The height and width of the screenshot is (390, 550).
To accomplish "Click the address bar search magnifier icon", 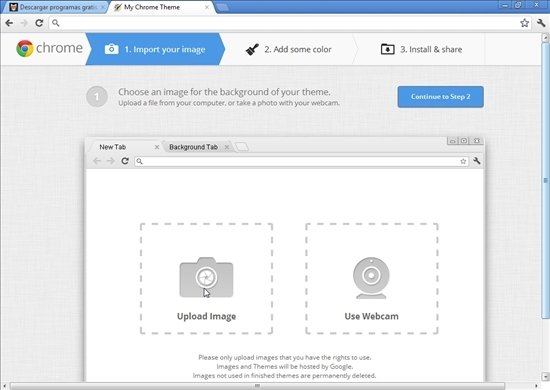I will coord(55,23).
